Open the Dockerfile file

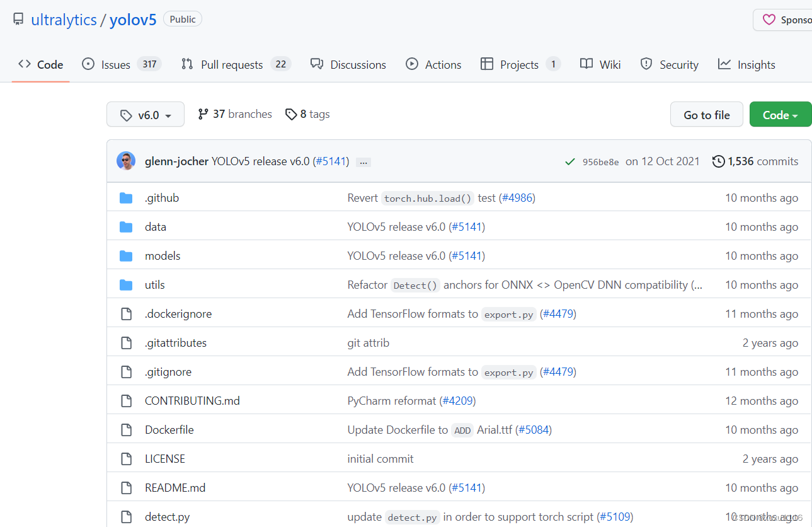click(169, 430)
